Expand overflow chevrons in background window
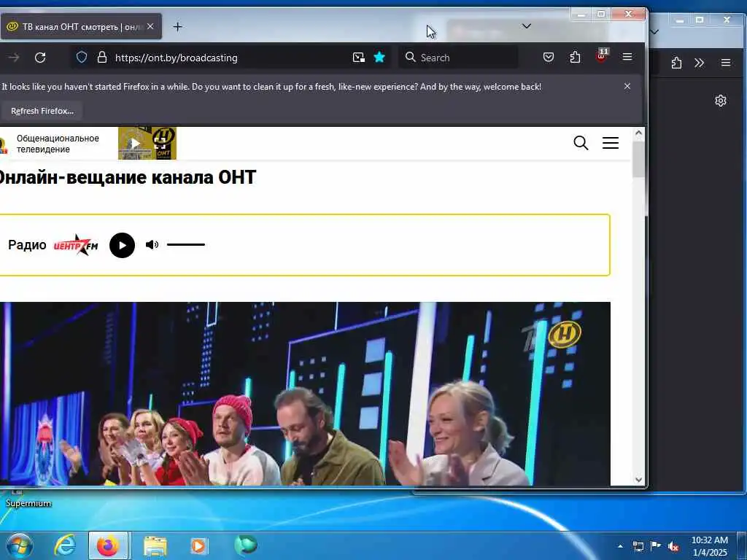 (x=699, y=63)
